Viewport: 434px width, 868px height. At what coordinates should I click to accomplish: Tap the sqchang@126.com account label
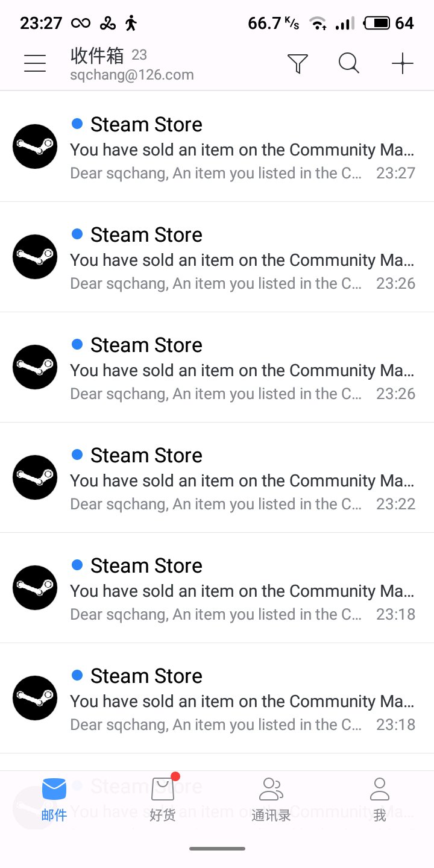pyautogui.click(x=132, y=75)
